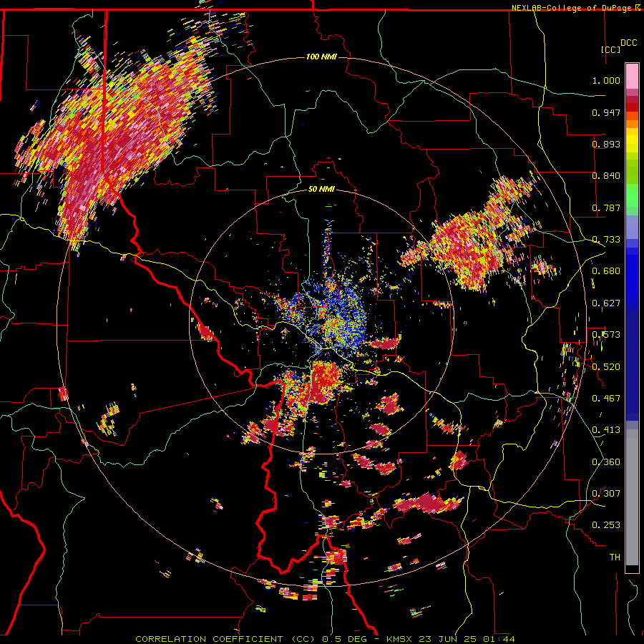Click the TH label under the scale
This screenshot has width=644, height=644.
coord(615,557)
